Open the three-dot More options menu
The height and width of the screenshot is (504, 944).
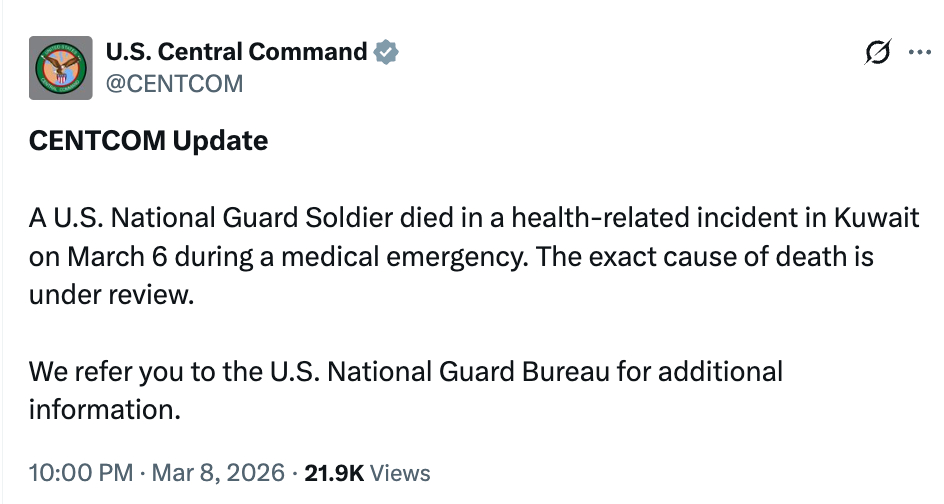click(x=918, y=53)
